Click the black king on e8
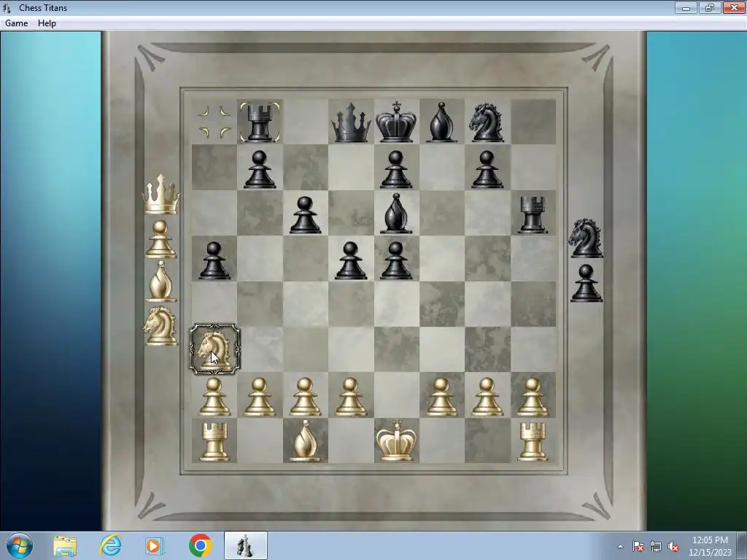Image resolution: width=747 pixels, height=560 pixels. (396, 122)
